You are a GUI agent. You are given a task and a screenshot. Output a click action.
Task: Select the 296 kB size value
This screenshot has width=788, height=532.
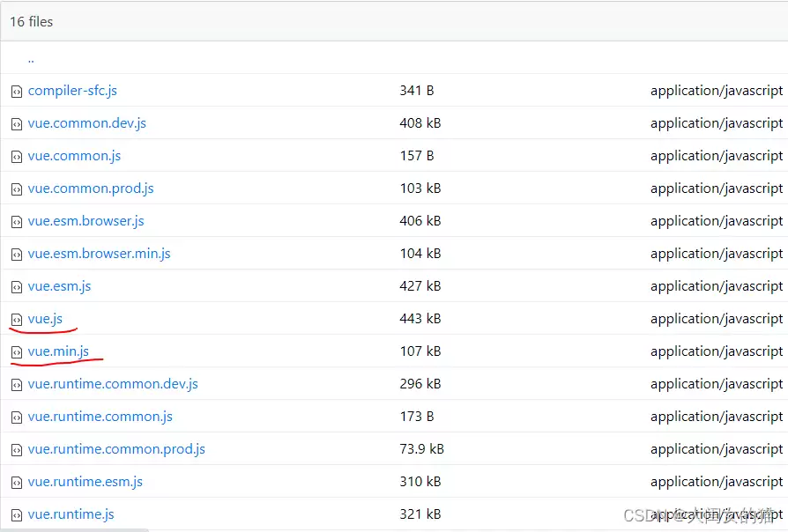420,384
